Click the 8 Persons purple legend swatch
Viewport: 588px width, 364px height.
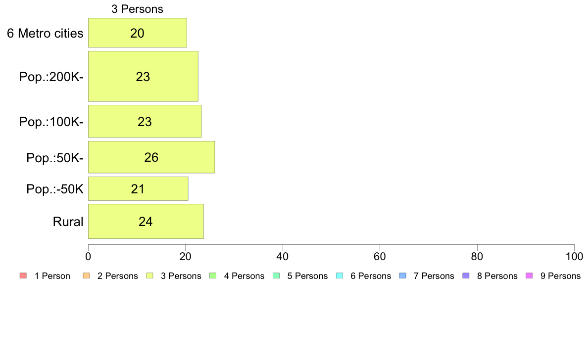tap(465, 276)
